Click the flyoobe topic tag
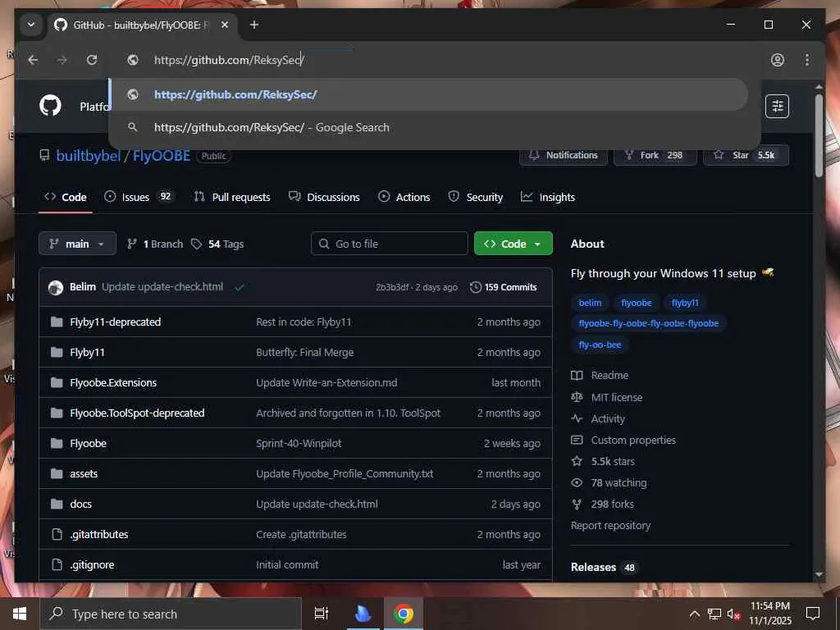Image resolution: width=840 pixels, height=630 pixels. 637,303
